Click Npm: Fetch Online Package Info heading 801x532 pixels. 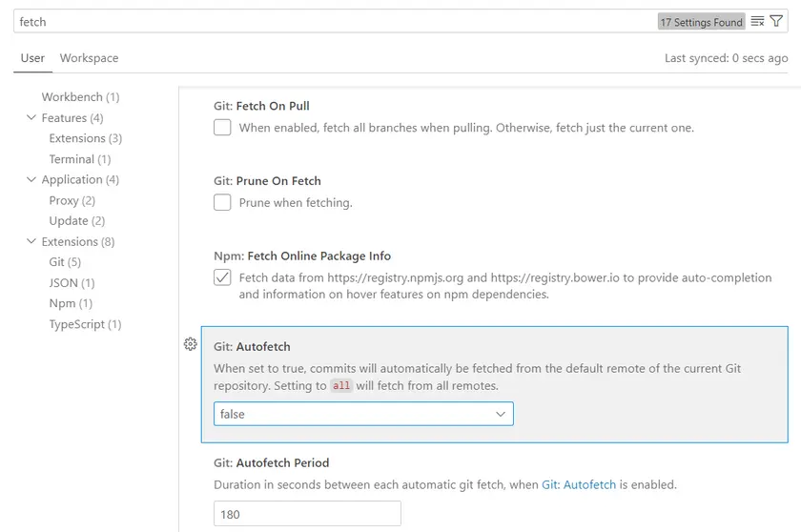coord(302,256)
